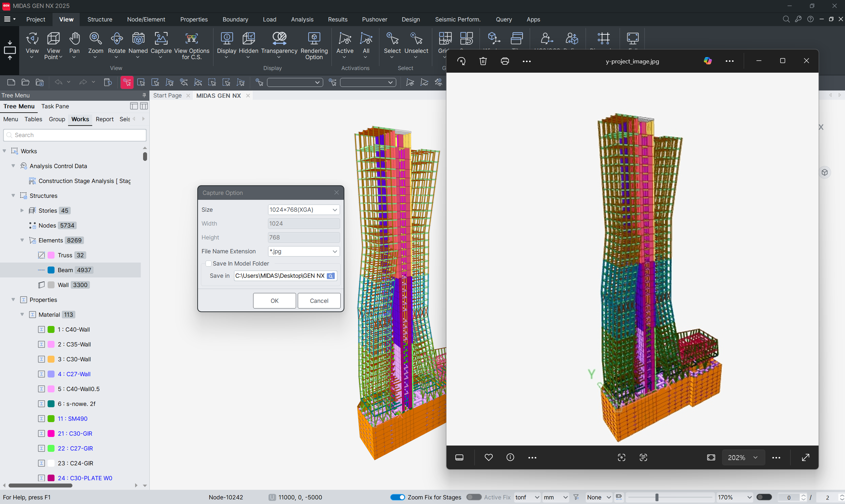
Task: Click the Search field in Tree Menu
Action: click(x=75, y=135)
